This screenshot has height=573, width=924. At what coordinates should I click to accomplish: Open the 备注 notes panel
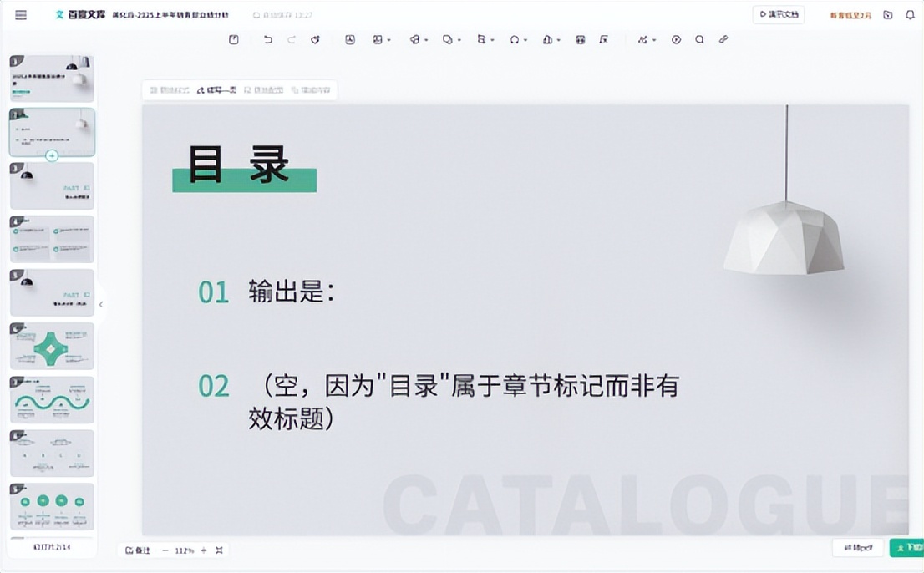pos(138,550)
